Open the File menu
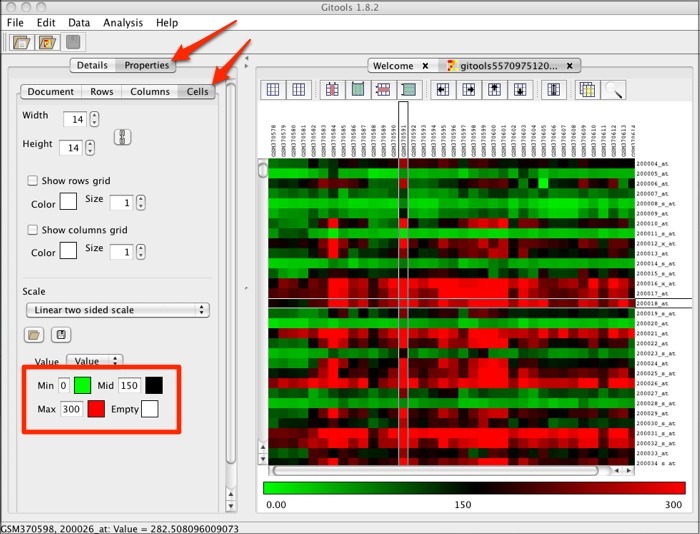 pos(15,23)
